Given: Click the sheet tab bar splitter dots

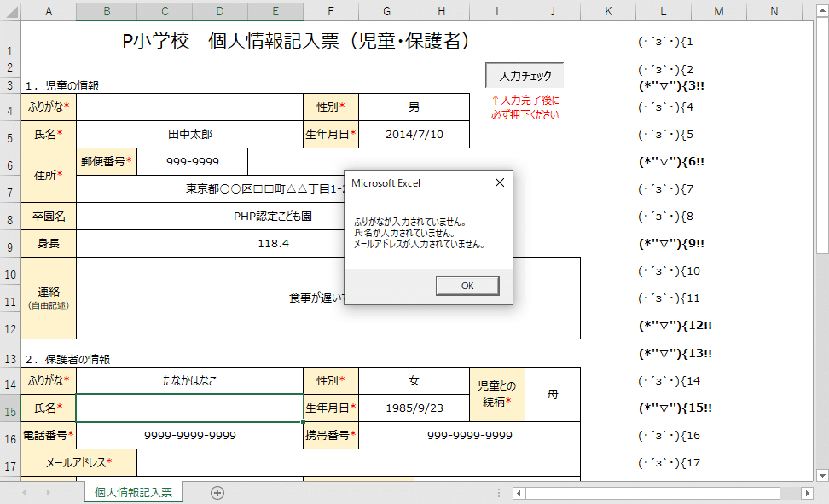Looking at the screenshot, I should point(499,493).
